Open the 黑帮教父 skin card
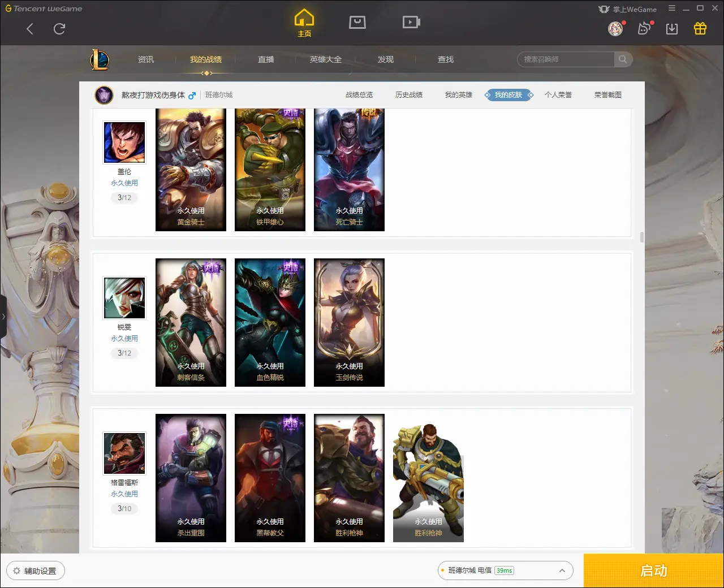This screenshot has width=724, height=588. pyautogui.click(x=270, y=478)
